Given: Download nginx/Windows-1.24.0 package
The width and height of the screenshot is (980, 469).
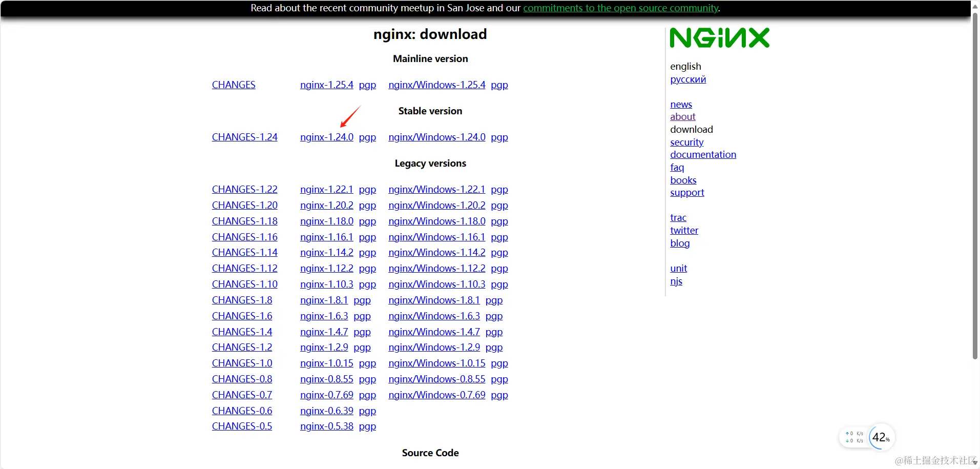Looking at the screenshot, I should 436,137.
